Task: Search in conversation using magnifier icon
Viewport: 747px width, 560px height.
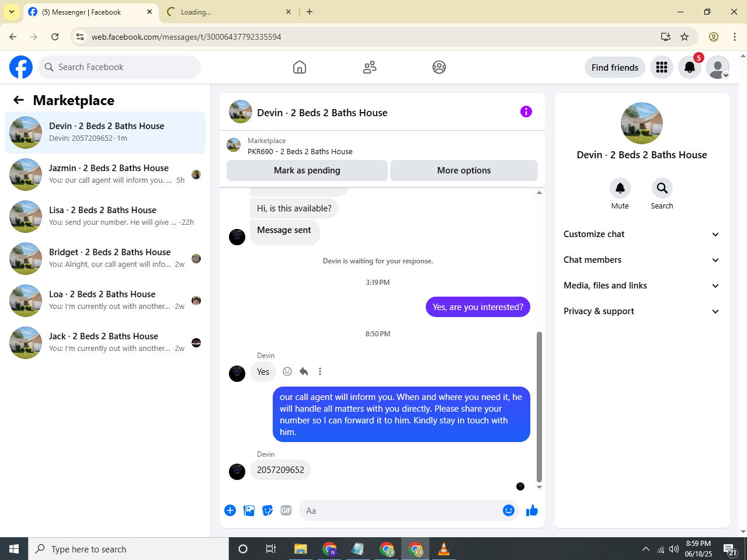Action: point(662,188)
